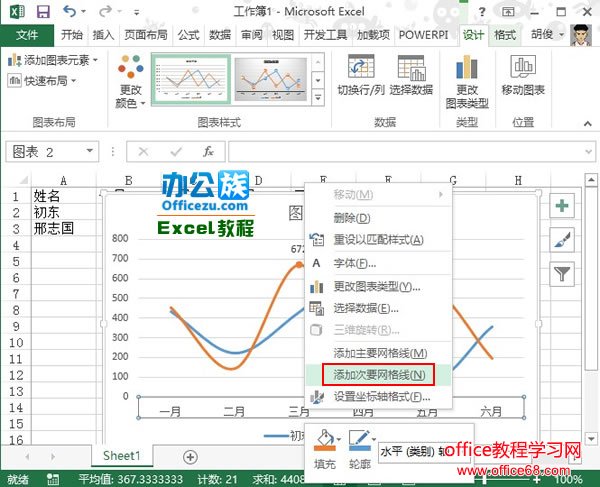The width and height of the screenshot is (600, 487).
Task: Open the Chart Styles brush button
Action: click(x=562, y=240)
